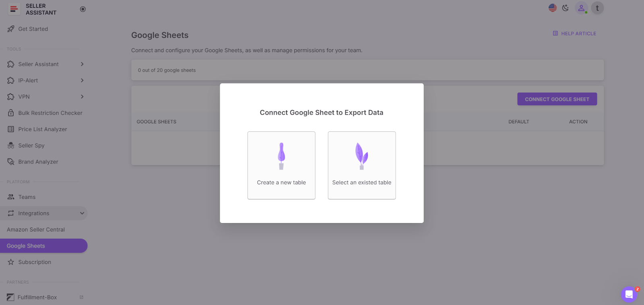Toggle dark mode moon icon

(x=566, y=8)
